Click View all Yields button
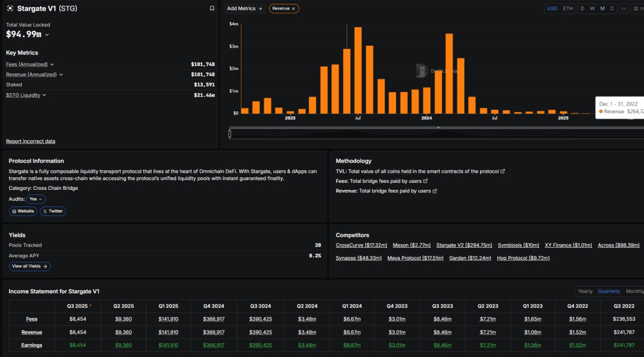 click(x=30, y=266)
